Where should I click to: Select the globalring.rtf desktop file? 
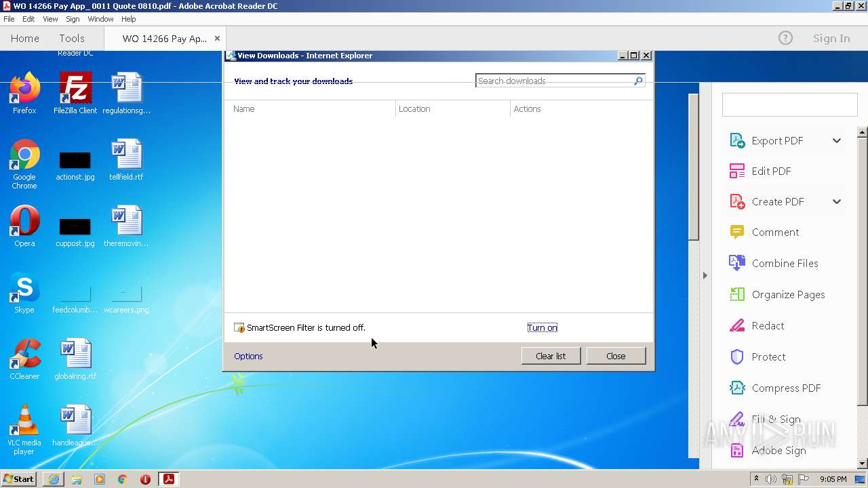(75, 359)
